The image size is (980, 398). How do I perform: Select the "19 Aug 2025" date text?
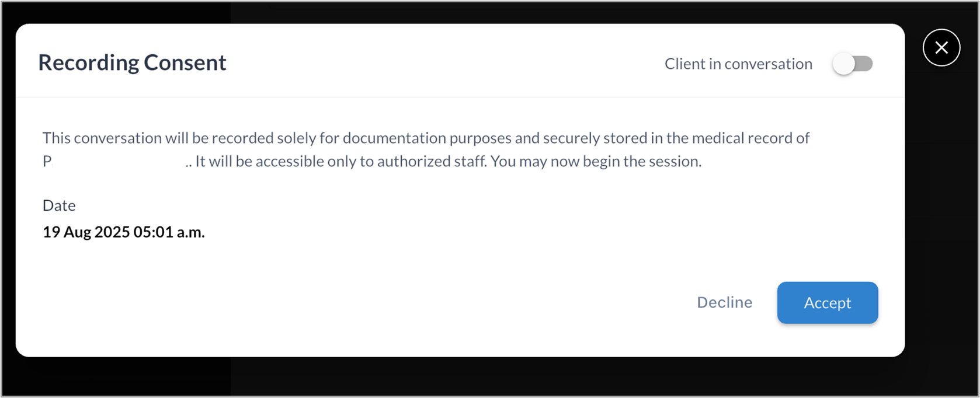(86, 232)
